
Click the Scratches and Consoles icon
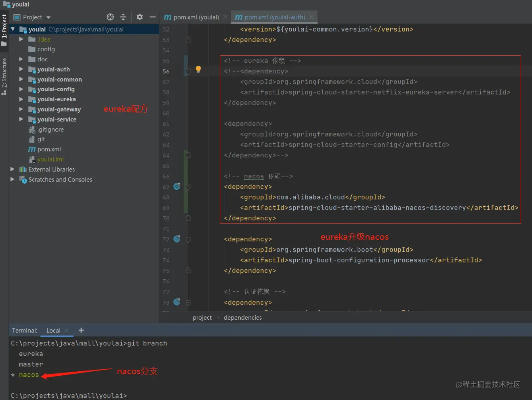pyautogui.click(x=23, y=180)
